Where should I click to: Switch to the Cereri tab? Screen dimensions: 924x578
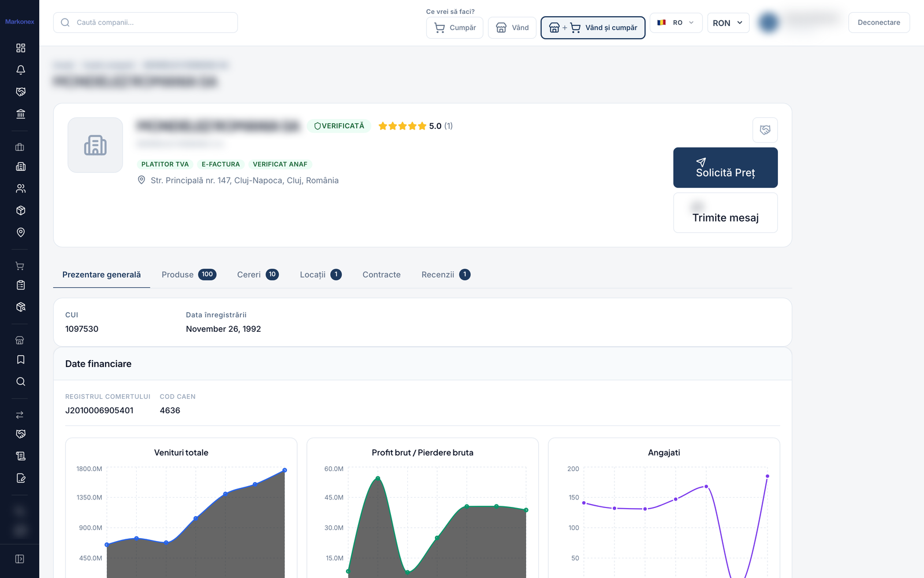(x=258, y=275)
